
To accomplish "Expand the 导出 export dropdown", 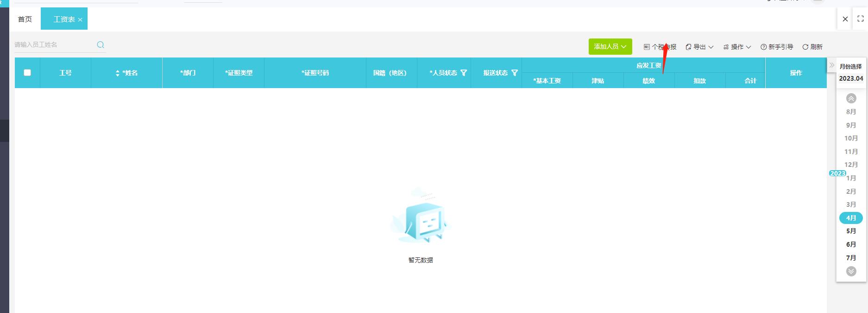I will (699, 47).
